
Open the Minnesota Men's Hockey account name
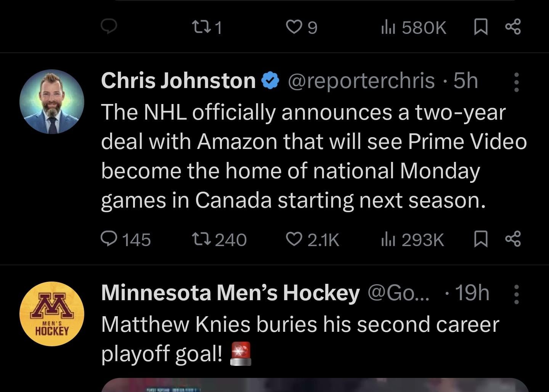coord(230,293)
